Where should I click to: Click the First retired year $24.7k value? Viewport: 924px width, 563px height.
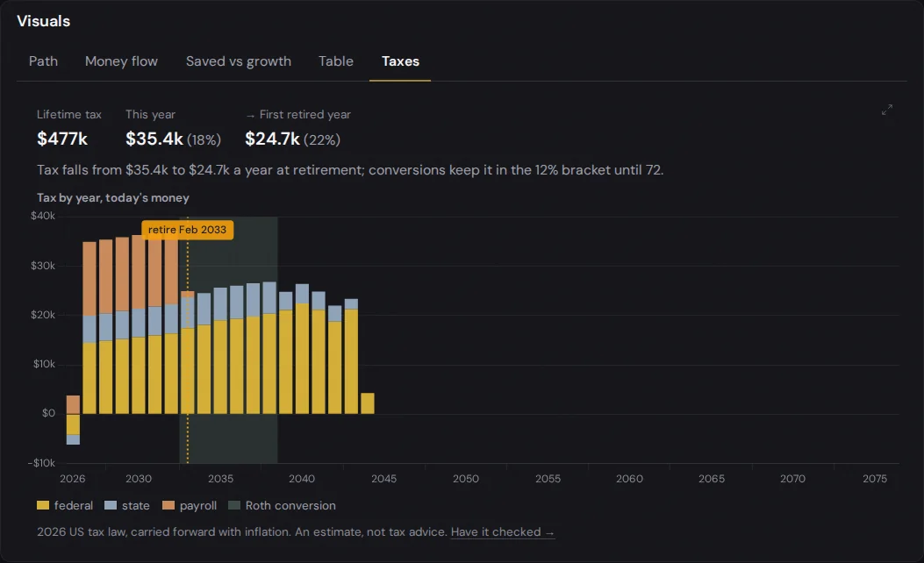272,139
